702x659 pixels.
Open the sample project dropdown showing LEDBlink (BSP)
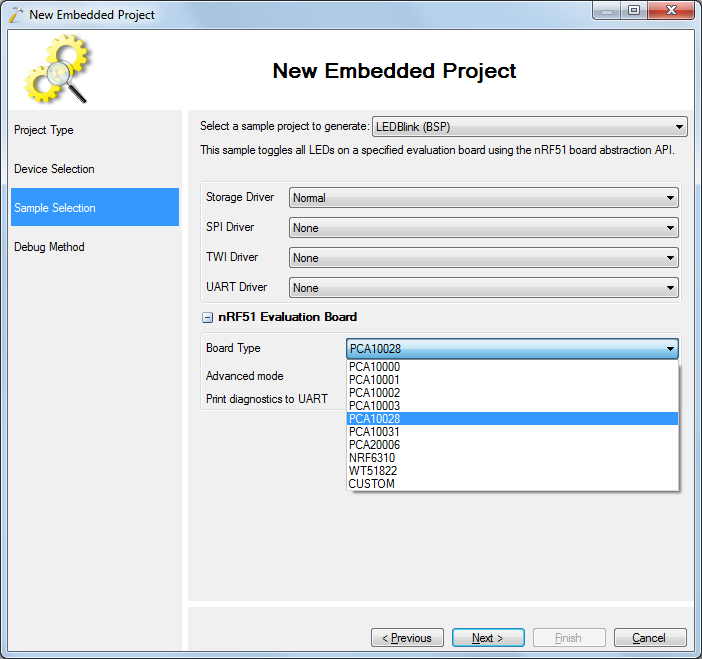pos(530,127)
